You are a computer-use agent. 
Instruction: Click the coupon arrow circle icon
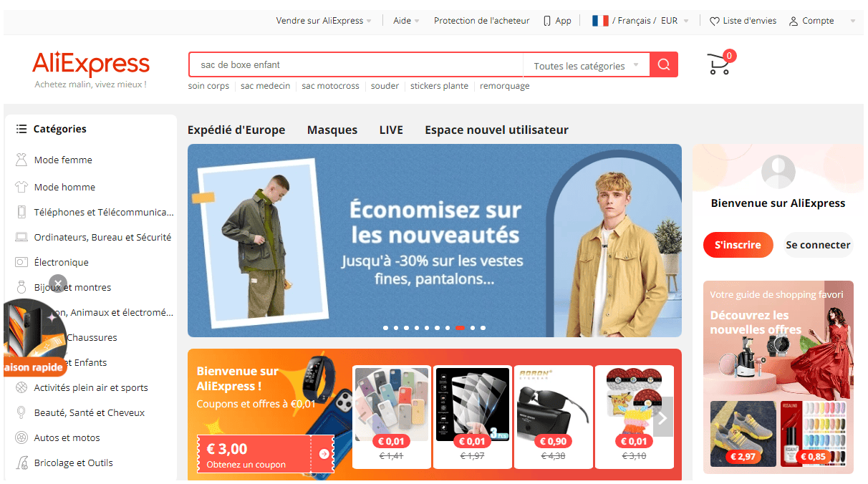point(324,453)
